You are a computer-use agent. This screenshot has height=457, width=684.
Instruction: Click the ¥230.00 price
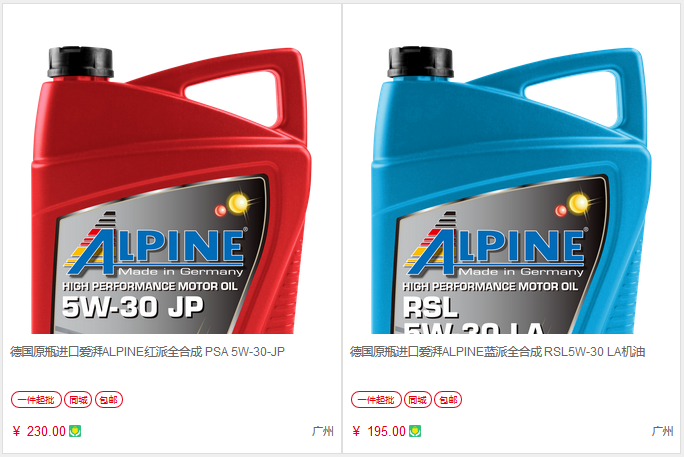tap(39, 431)
